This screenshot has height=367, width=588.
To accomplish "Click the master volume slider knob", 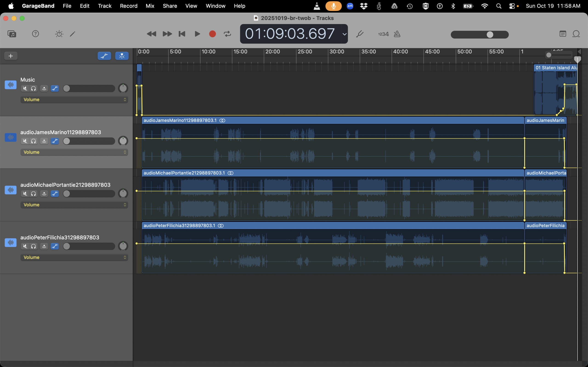I will (490, 34).
